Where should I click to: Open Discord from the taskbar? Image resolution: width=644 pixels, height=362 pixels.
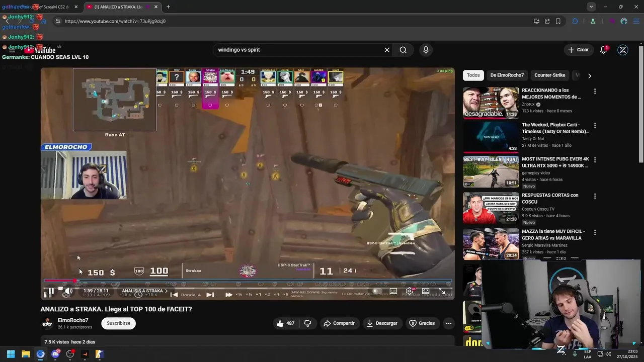55,354
